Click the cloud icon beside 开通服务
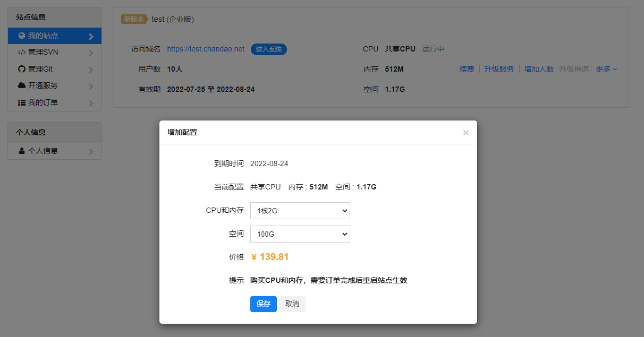The image size is (644, 337). [22, 85]
